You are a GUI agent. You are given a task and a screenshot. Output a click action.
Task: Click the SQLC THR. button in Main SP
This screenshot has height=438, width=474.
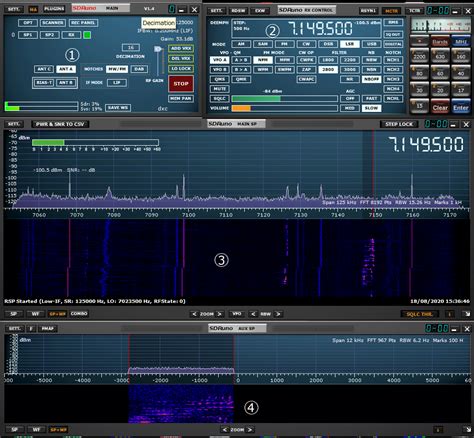point(419,314)
